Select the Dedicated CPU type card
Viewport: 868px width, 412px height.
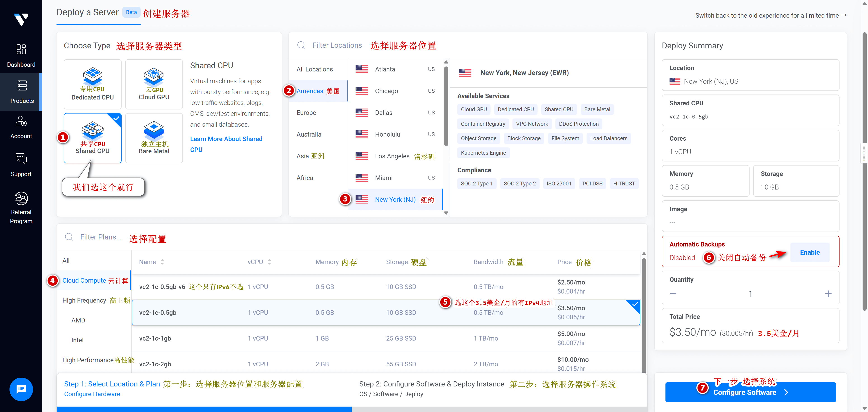point(92,84)
